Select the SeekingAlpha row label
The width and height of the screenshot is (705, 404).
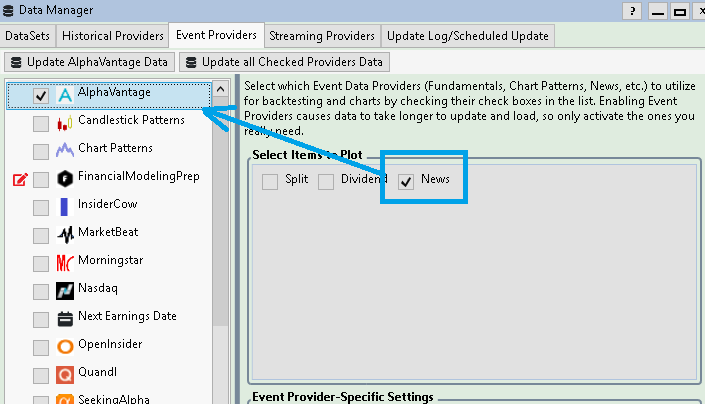[x=114, y=399]
